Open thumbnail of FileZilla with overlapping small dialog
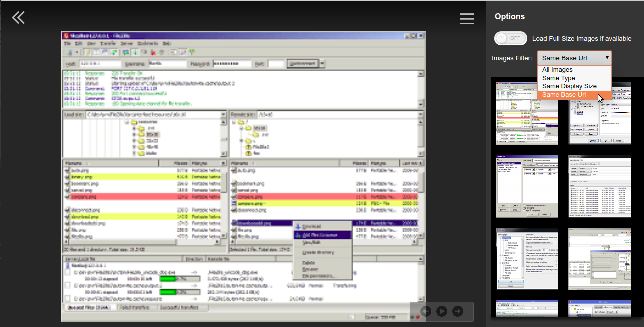 click(600, 259)
